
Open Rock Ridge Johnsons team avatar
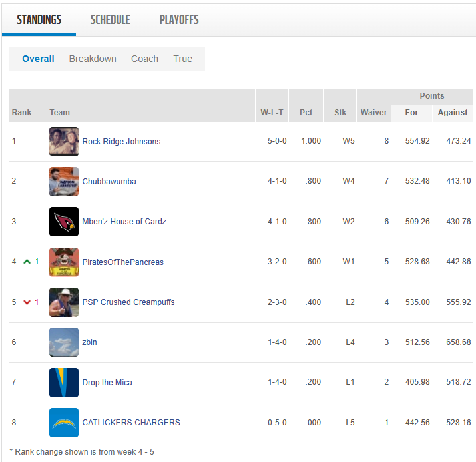[x=64, y=142]
